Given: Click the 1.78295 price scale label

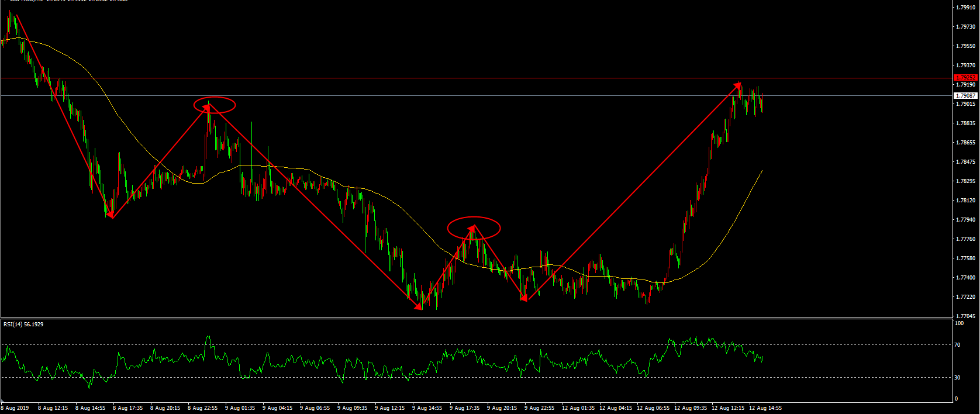Looking at the screenshot, I should [x=965, y=181].
